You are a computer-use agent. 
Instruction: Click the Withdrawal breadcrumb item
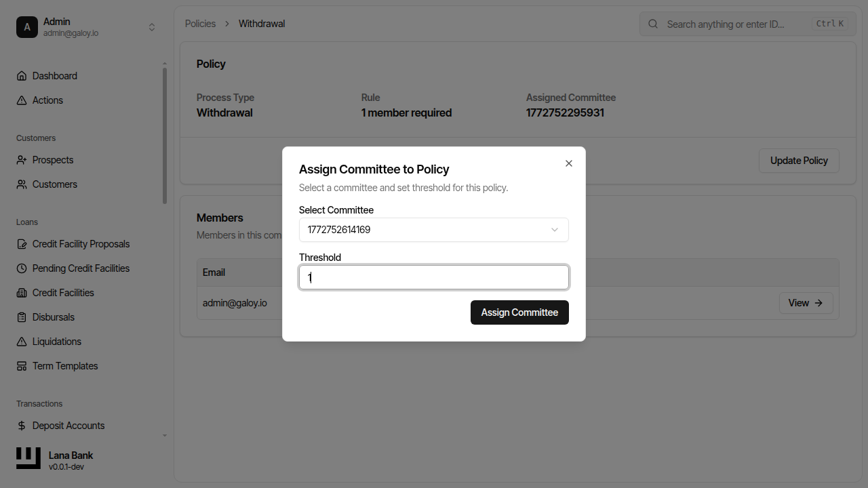pos(261,23)
